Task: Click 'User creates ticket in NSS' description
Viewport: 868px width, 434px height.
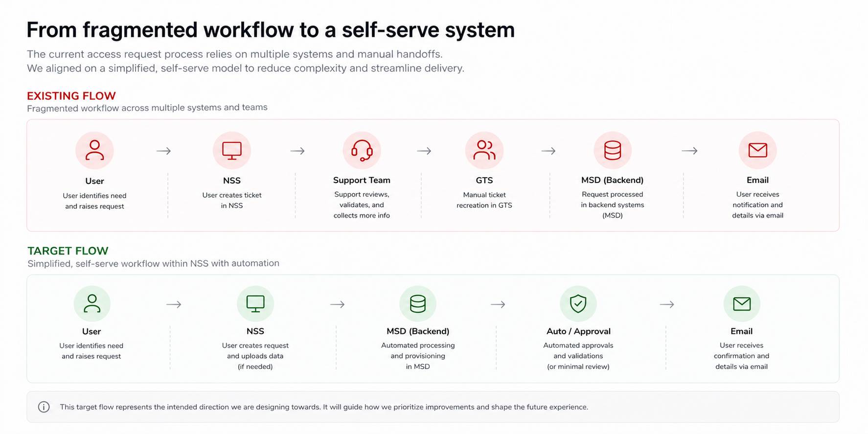Action: coord(232,200)
